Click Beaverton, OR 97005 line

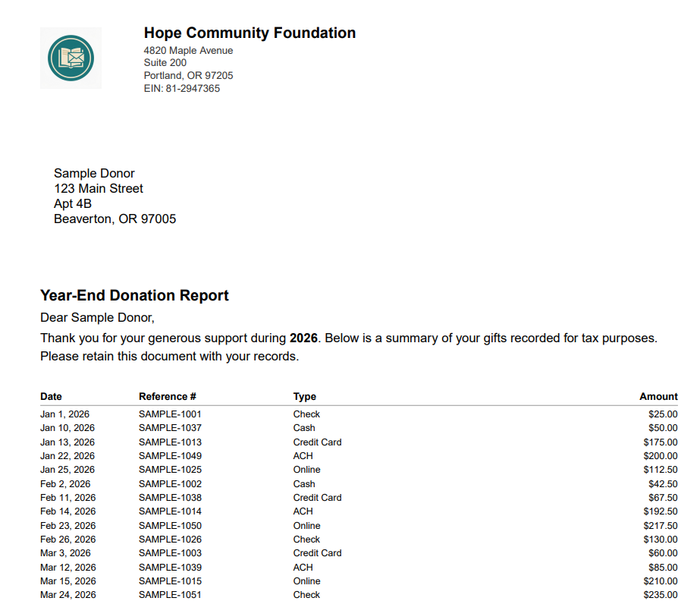[115, 219]
